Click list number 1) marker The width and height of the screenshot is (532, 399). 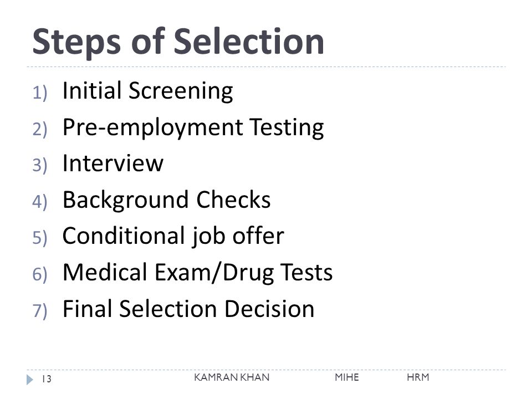pyautogui.click(x=40, y=93)
